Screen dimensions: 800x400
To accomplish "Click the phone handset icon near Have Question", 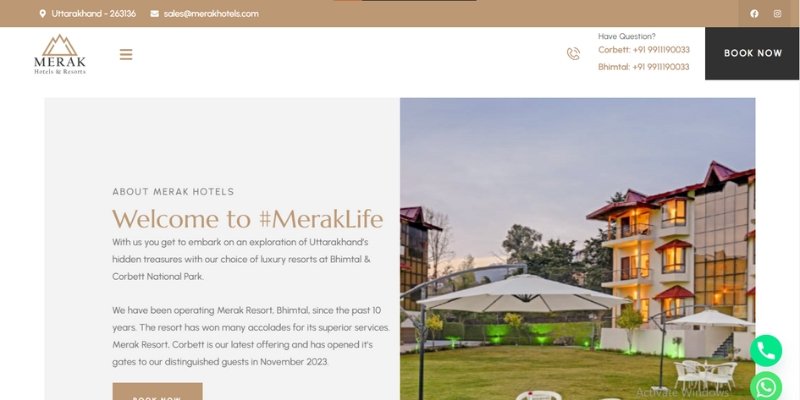I will 573,54.
